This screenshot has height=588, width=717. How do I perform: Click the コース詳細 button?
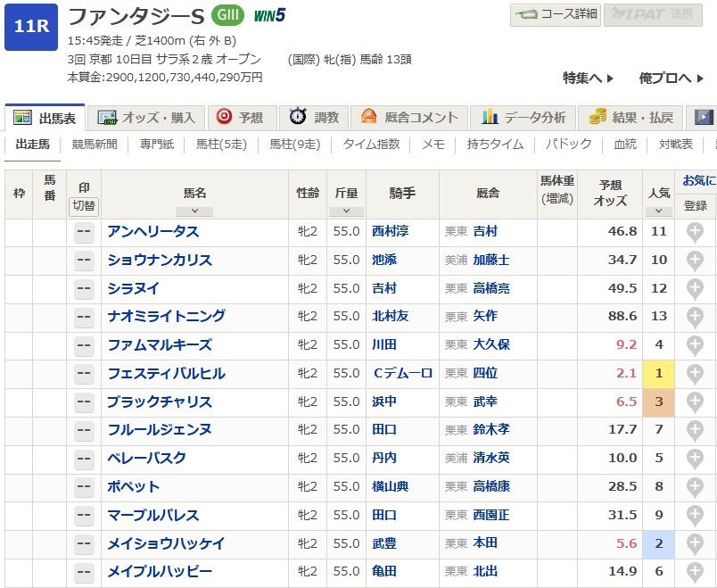[554, 15]
